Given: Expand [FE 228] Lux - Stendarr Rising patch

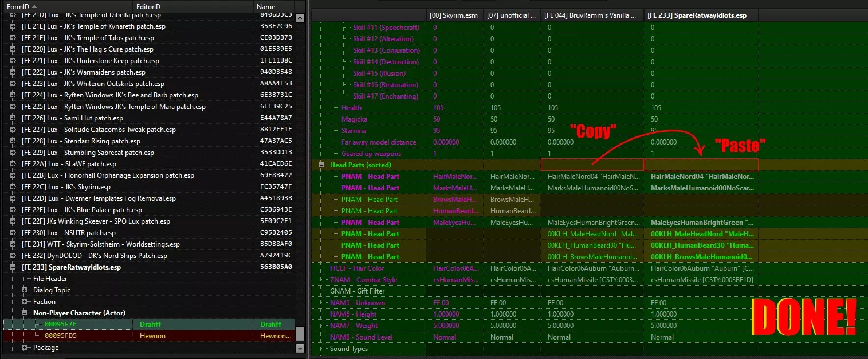Looking at the screenshot, I should tap(14, 141).
